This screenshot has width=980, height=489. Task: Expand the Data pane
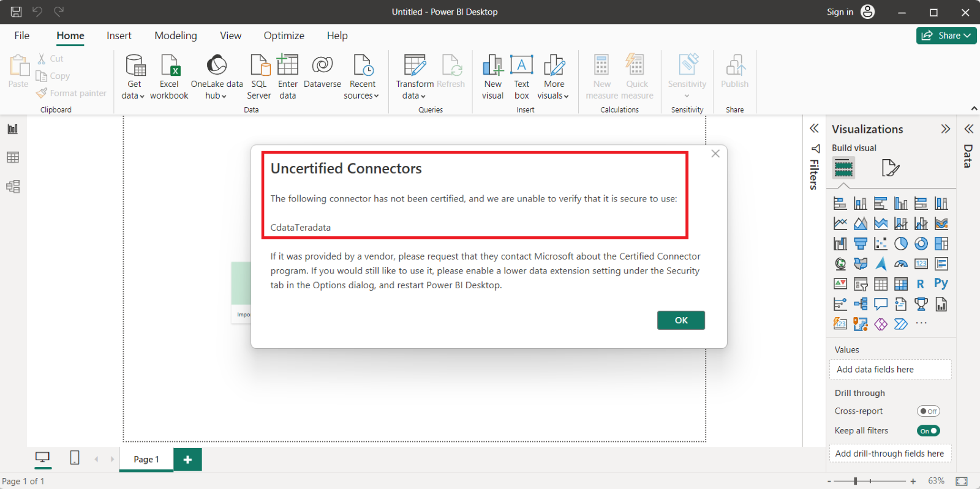pos(969,129)
